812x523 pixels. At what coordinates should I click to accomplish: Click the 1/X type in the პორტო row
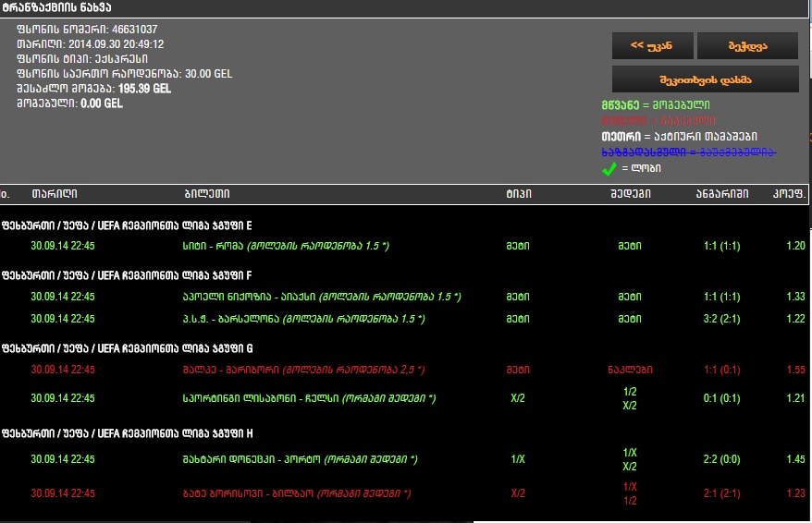pyautogui.click(x=518, y=459)
